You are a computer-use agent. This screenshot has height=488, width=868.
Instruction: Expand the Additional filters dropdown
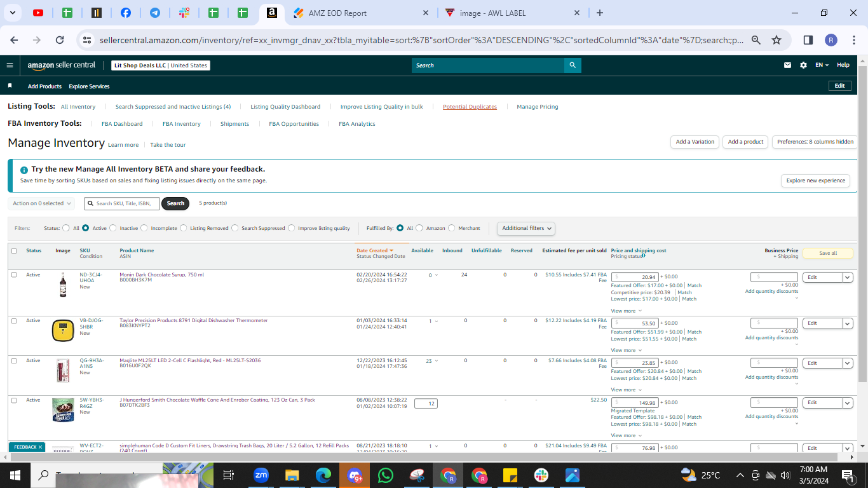[x=526, y=228]
